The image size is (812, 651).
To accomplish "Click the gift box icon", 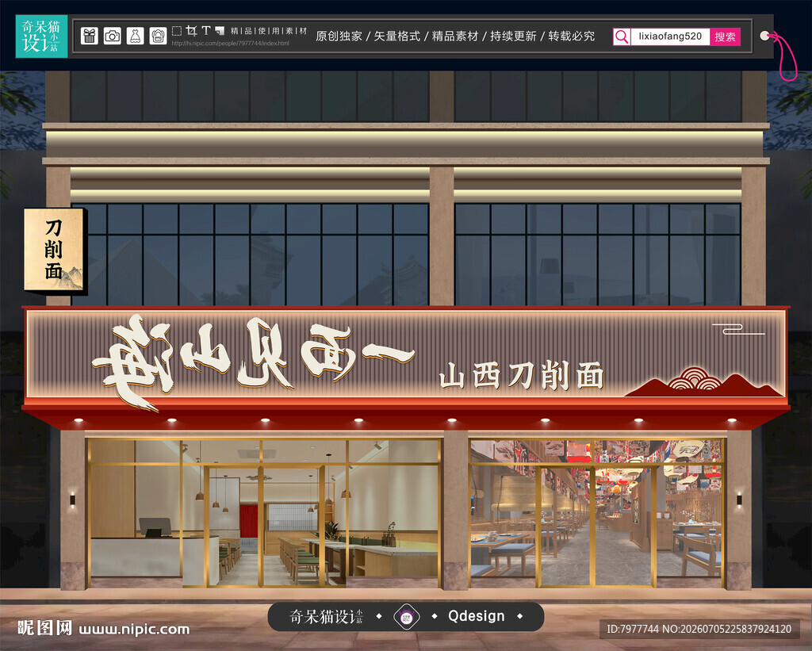I will click(90, 36).
